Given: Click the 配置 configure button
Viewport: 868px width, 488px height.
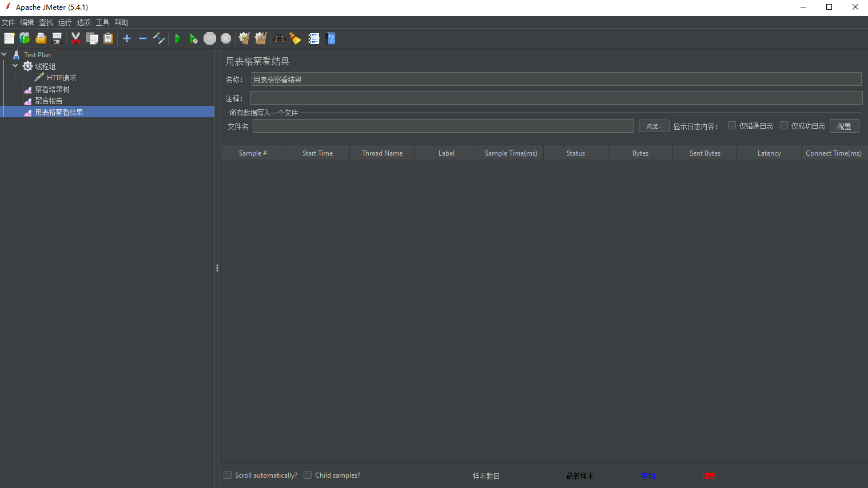Looking at the screenshot, I should click(x=844, y=126).
